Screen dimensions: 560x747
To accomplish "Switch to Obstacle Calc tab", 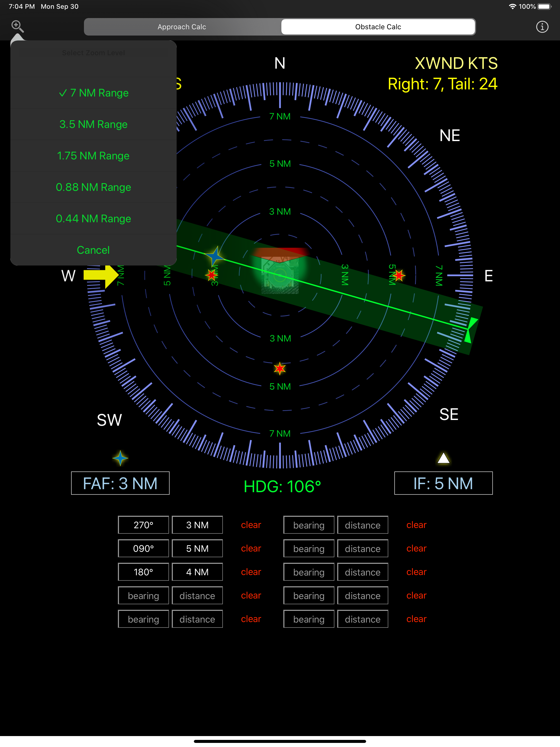I will pyautogui.click(x=378, y=27).
